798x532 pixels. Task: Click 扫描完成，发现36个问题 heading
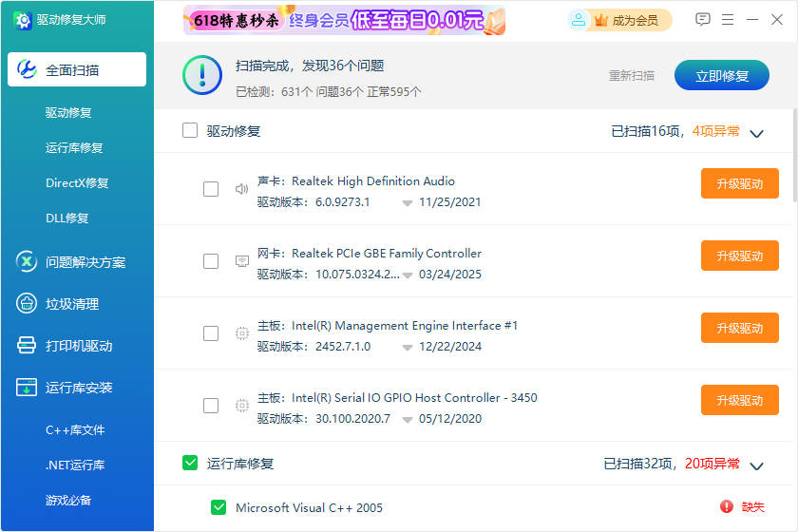(310, 66)
